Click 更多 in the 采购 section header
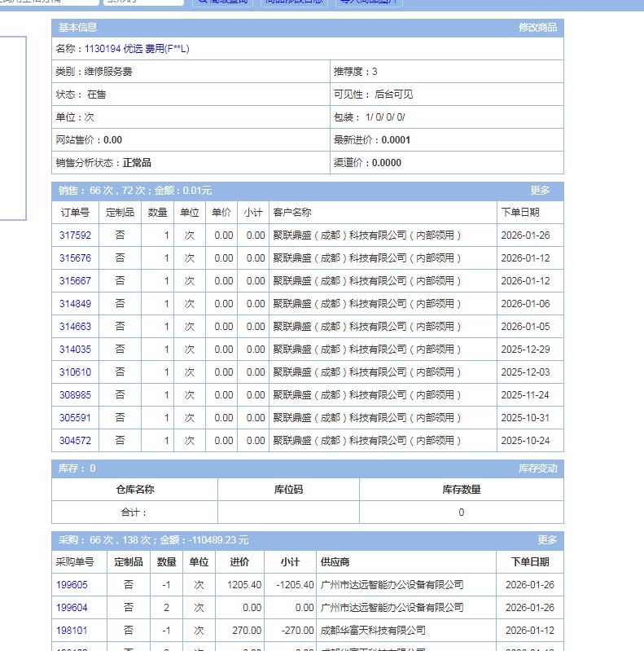 (x=547, y=540)
